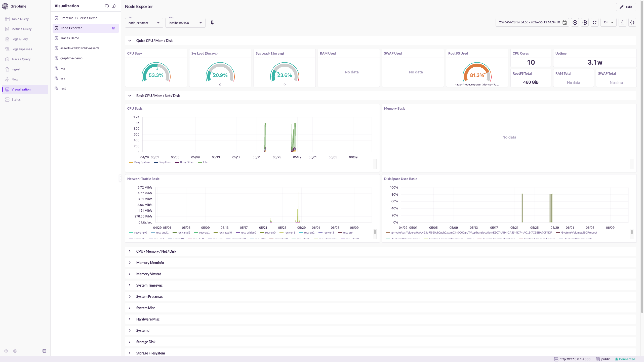This screenshot has width=644, height=362.
Task: Open the auto-refresh Off dropdown
Action: 608,22
